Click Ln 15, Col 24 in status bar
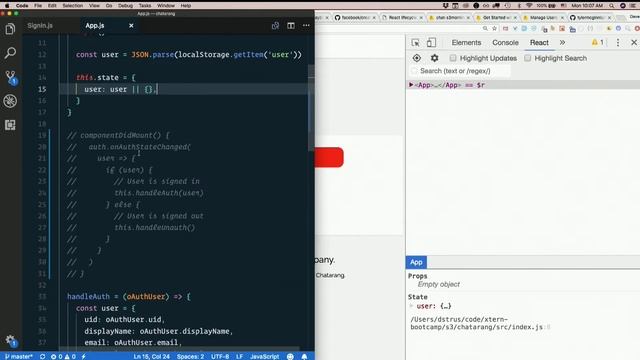 (x=151, y=356)
